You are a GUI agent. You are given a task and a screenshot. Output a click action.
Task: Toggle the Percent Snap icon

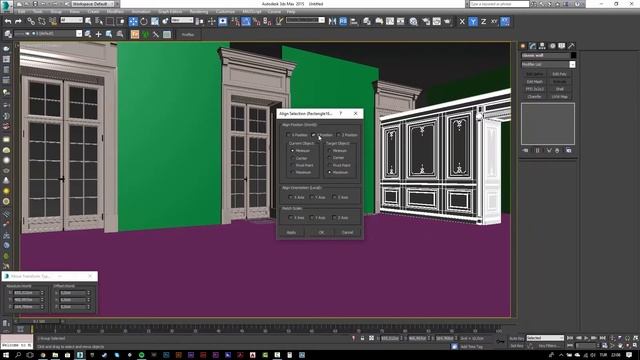[x=256, y=21]
